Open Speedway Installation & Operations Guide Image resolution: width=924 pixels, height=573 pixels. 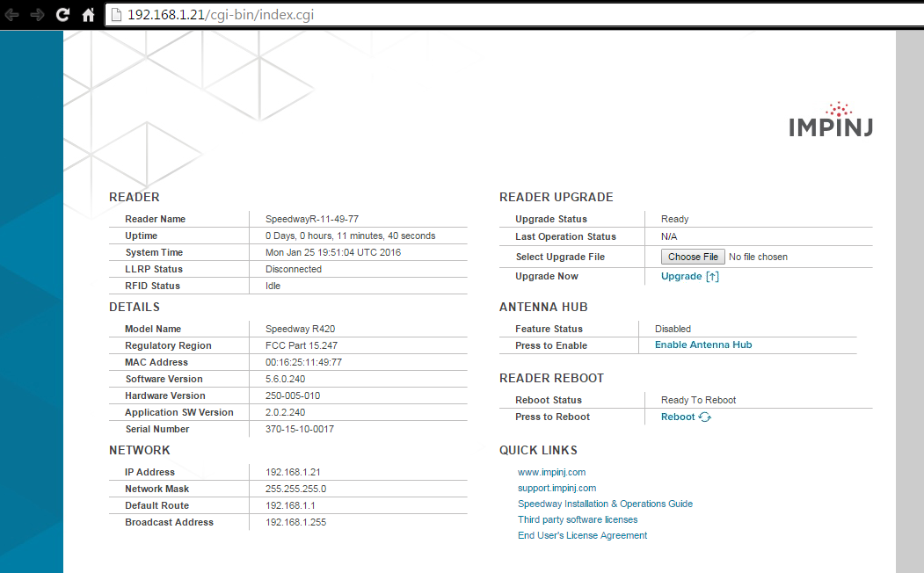tap(605, 504)
